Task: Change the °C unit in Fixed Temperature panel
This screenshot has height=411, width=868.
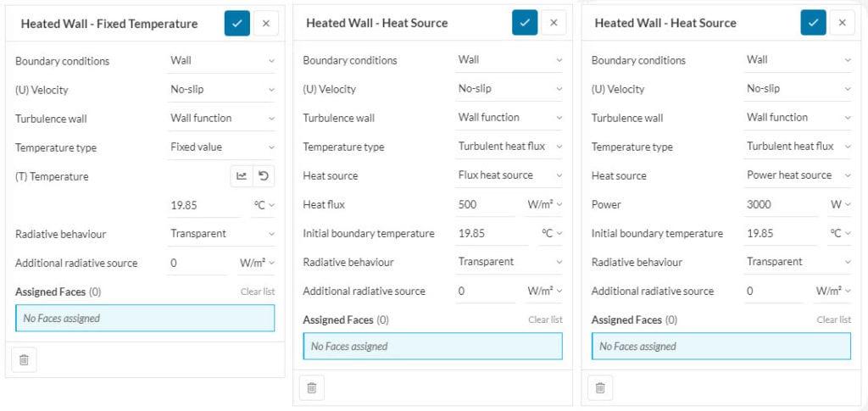Action: click(264, 205)
